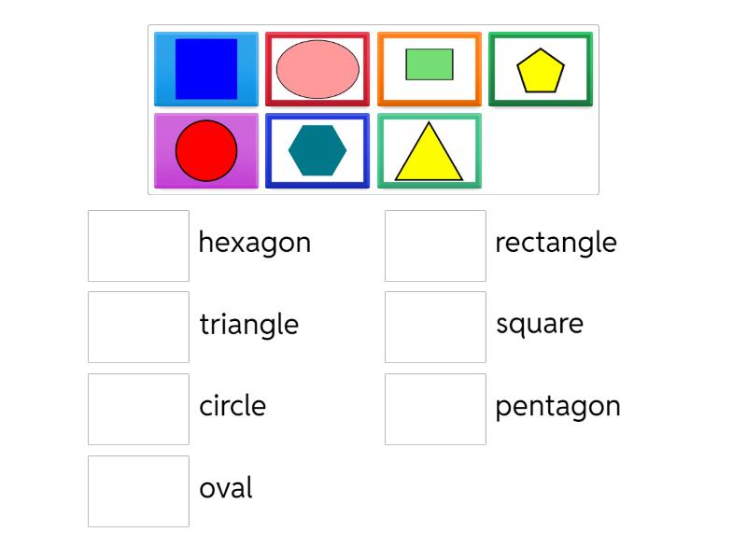Viewport: 747px width, 560px height.
Task: Select the oval text label
Action: click(226, 488)
